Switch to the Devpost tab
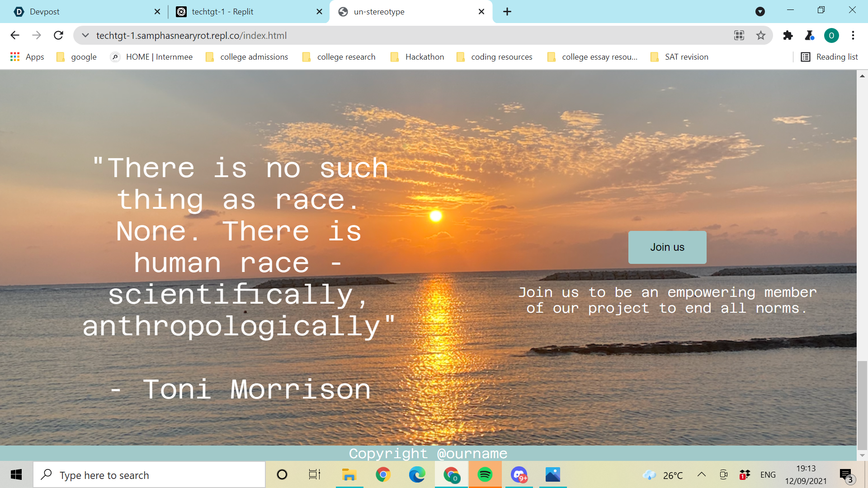 click(x=81, y=11)
